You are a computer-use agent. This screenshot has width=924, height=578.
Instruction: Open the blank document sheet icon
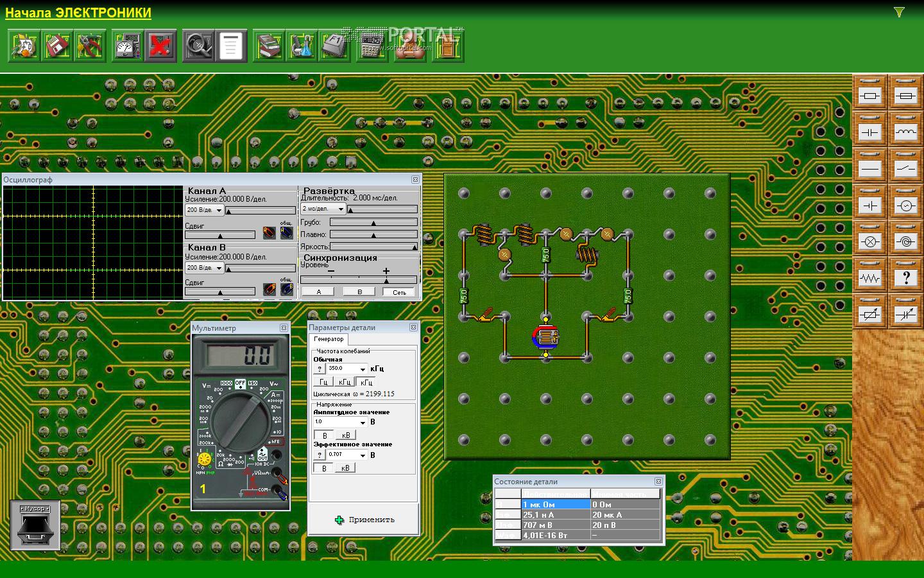click(231, 46)
